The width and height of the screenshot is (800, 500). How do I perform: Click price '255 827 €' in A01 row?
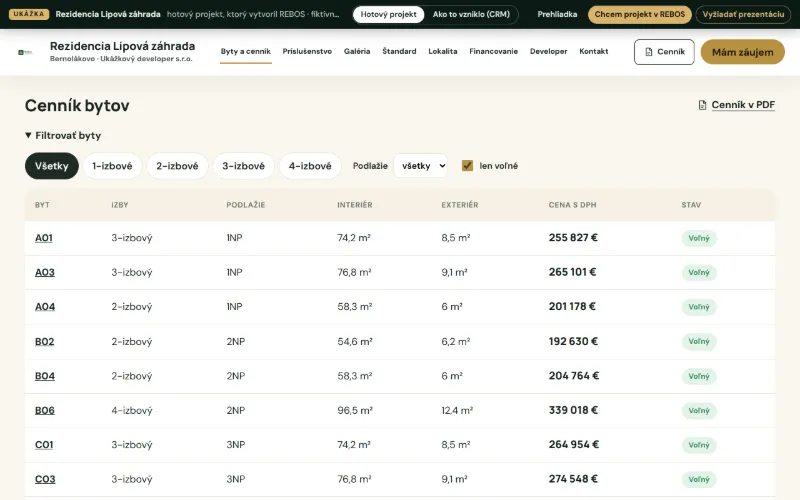click(x=573, y=238)
